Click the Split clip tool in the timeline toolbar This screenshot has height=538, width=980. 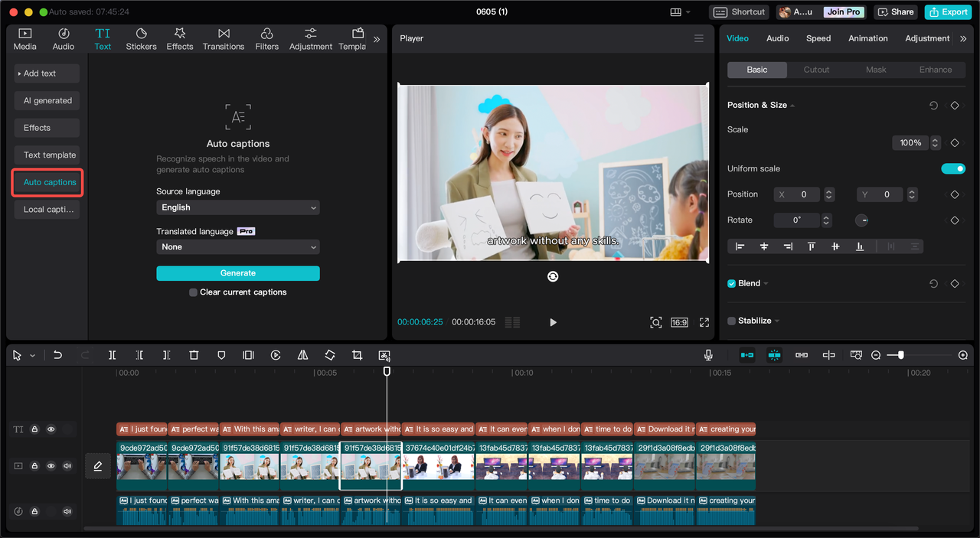[x=112, y=355]
